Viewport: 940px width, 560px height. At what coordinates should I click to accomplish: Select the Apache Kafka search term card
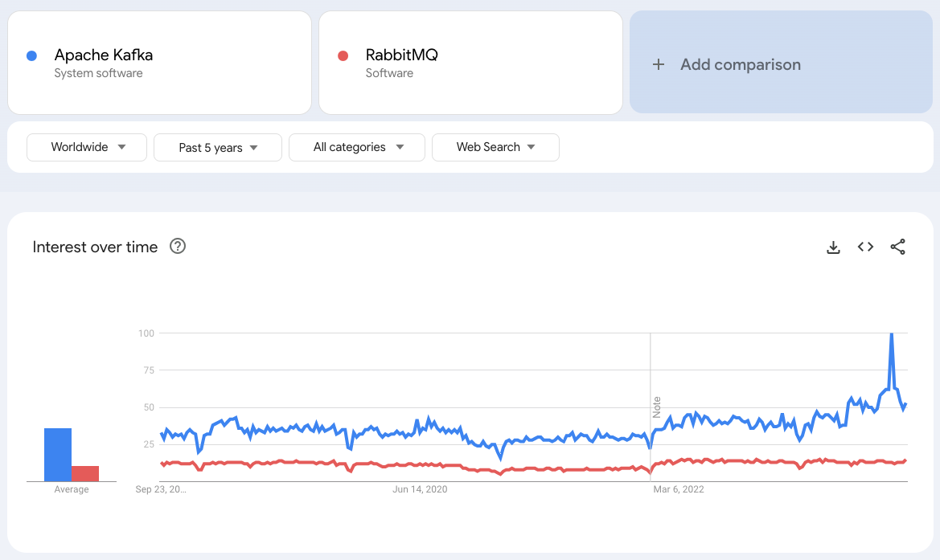pyautogui.click(x=159, y=62)
